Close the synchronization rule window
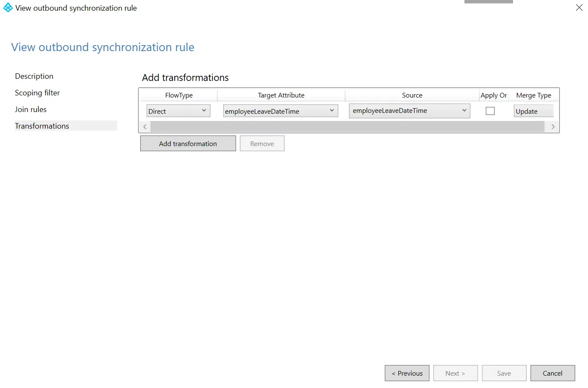The height and width of the screenshot is (388, 588). (579, 8)
